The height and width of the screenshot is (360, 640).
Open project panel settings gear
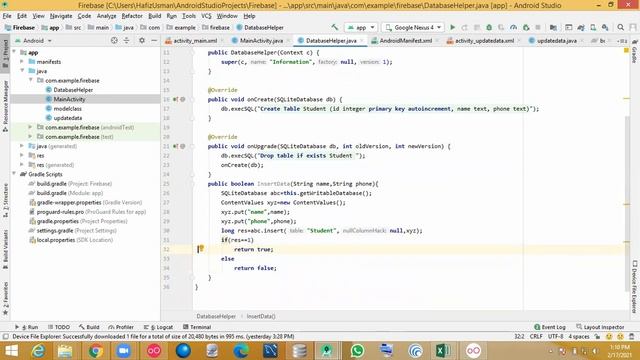(x=142, y=40)
